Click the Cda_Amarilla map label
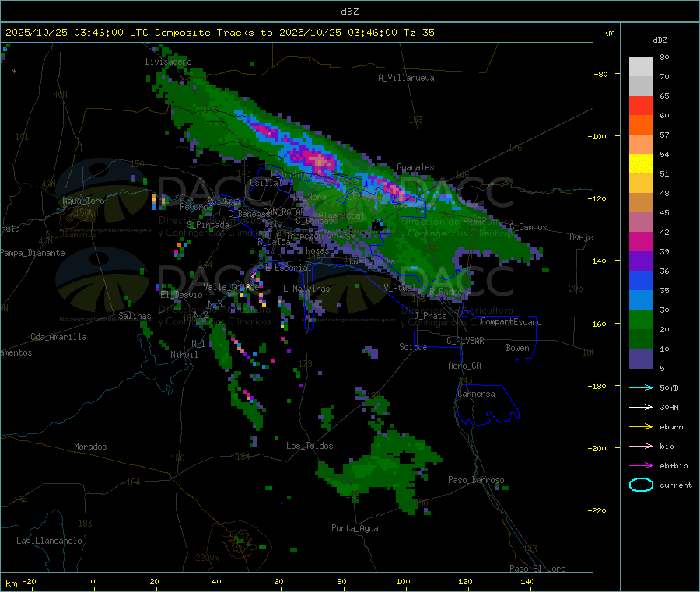Image resolution: width=700 pixels, height=592 pixels. click(58, 337)
